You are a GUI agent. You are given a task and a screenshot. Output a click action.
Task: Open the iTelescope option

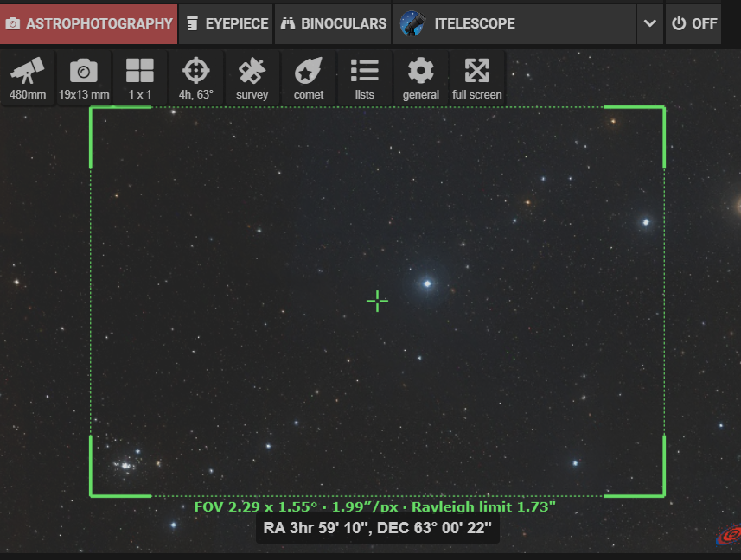click(x=514, y=23)
